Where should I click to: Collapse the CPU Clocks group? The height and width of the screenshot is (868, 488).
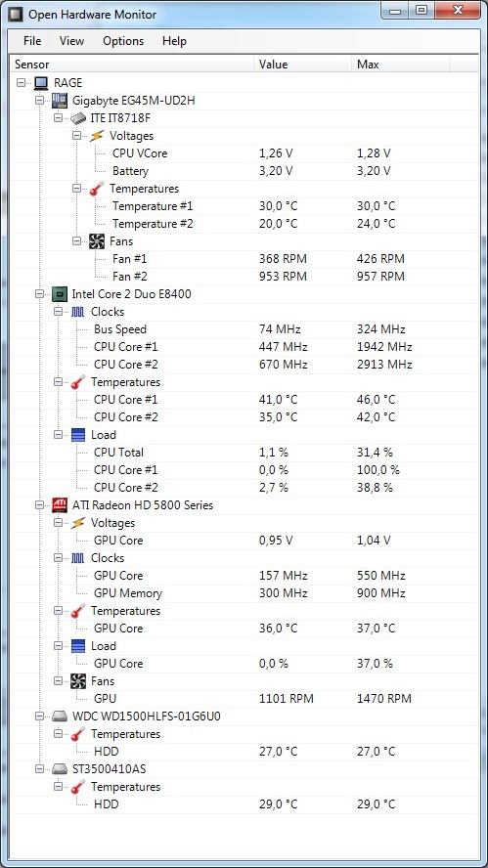pos(58,312)
